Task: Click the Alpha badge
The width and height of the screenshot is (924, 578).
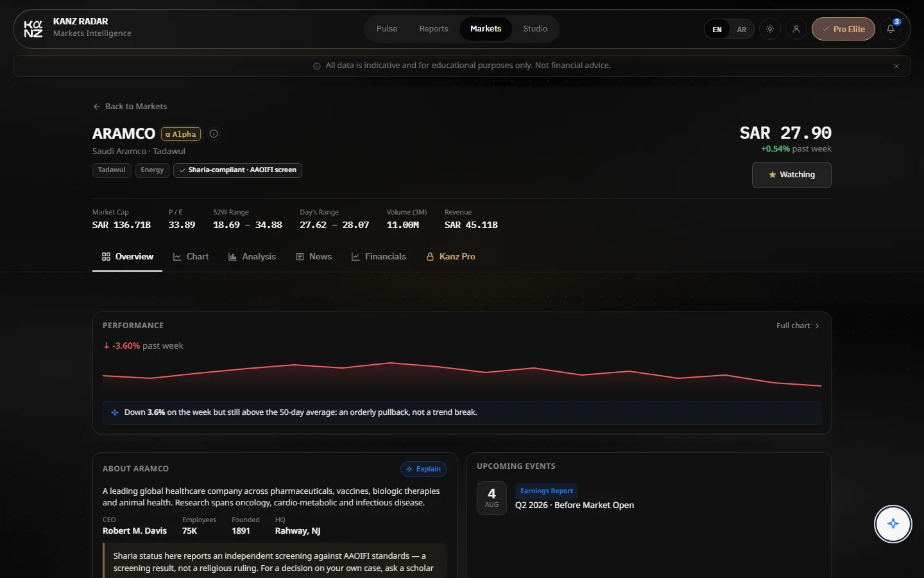Action: [181, 134]
